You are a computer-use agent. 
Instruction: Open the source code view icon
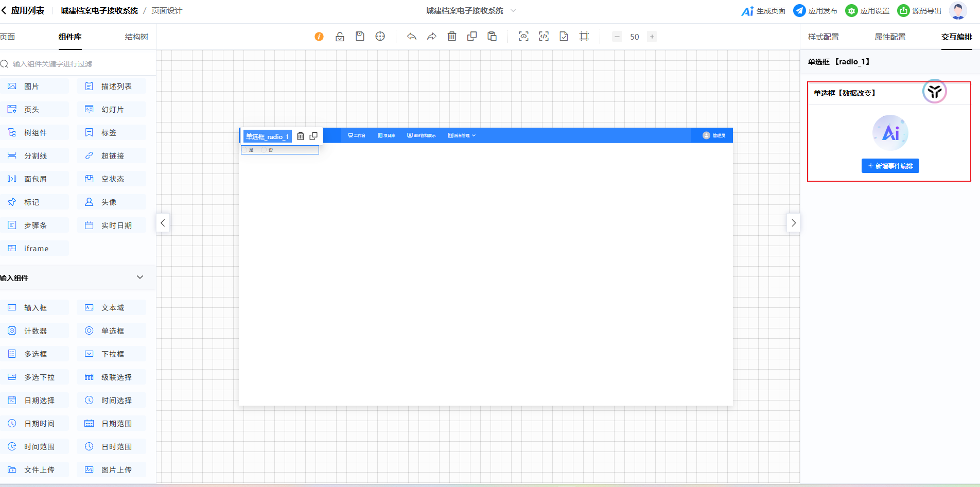[544, 36]
